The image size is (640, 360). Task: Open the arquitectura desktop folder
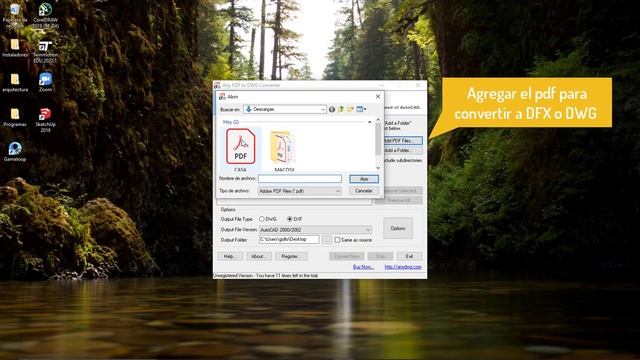click(15, 83)
